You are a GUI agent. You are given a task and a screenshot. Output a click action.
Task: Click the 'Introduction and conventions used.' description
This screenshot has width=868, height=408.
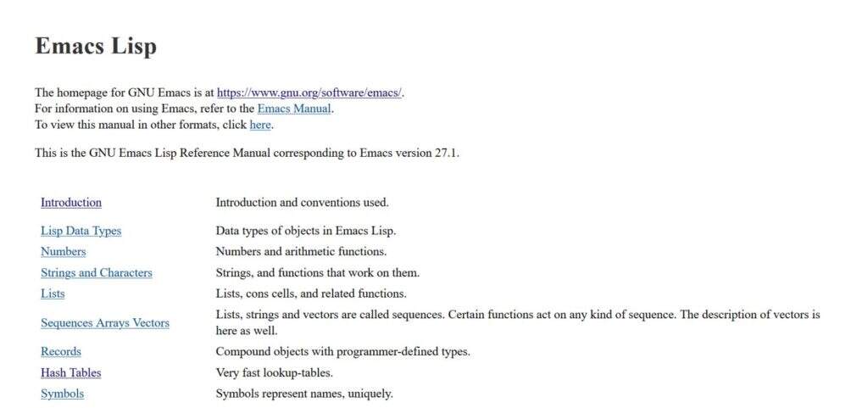pos(302,203)
